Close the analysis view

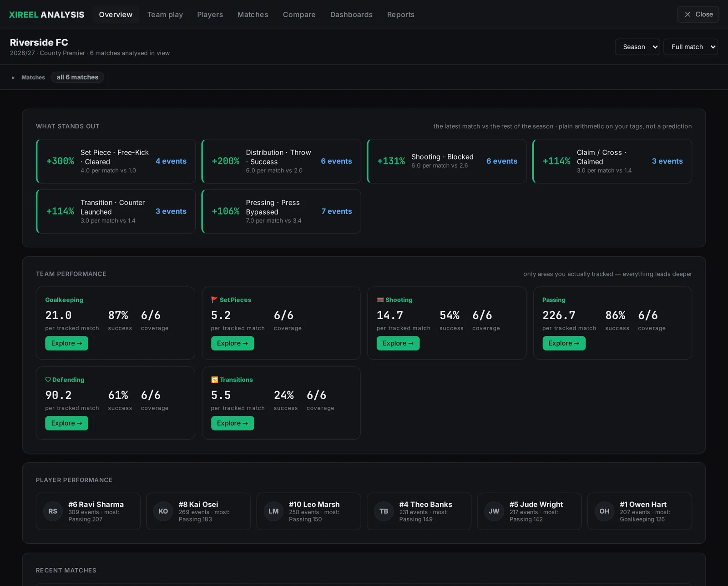(x=698, y=15)
